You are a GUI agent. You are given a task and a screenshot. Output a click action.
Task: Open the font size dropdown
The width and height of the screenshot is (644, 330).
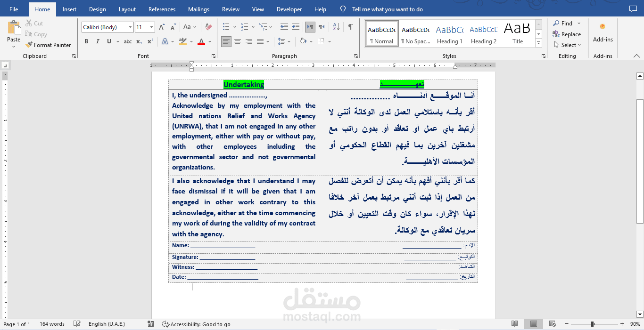tap(151, 27)
